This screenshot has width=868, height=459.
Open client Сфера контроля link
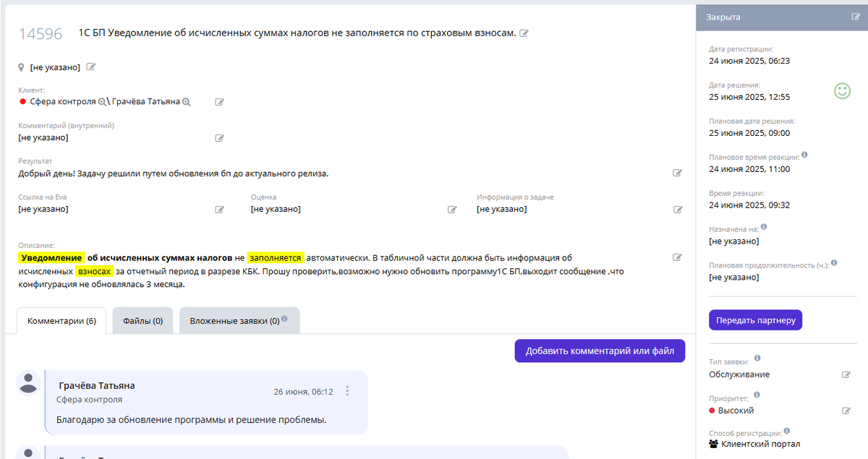pyautogui.click(x=63, y=102)
